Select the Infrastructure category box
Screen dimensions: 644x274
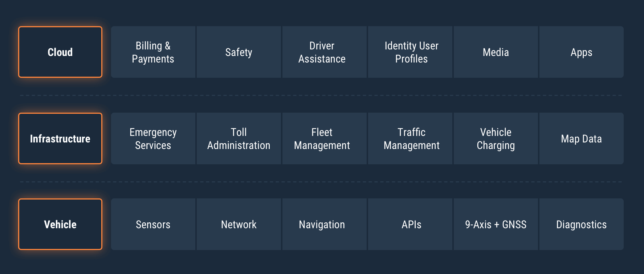pos(60,138)
